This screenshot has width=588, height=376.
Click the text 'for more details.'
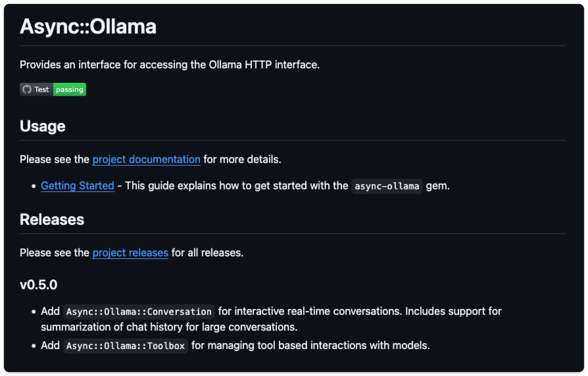point(242,159)
